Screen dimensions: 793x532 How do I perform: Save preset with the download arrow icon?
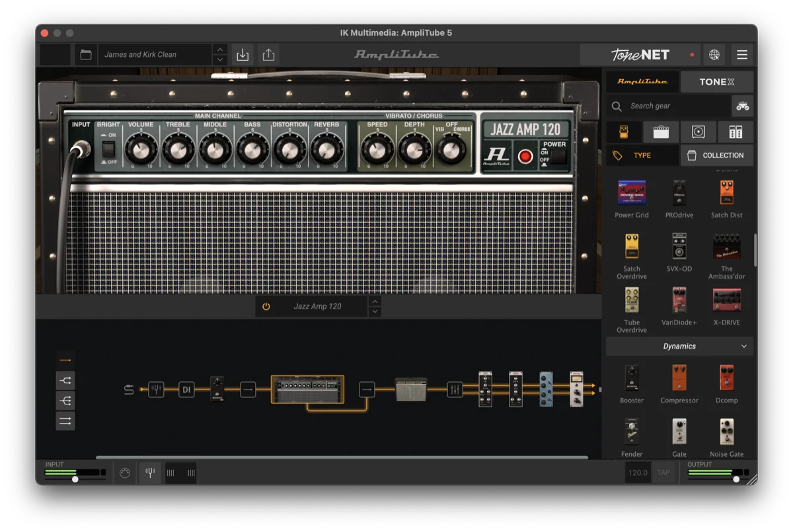243,55
